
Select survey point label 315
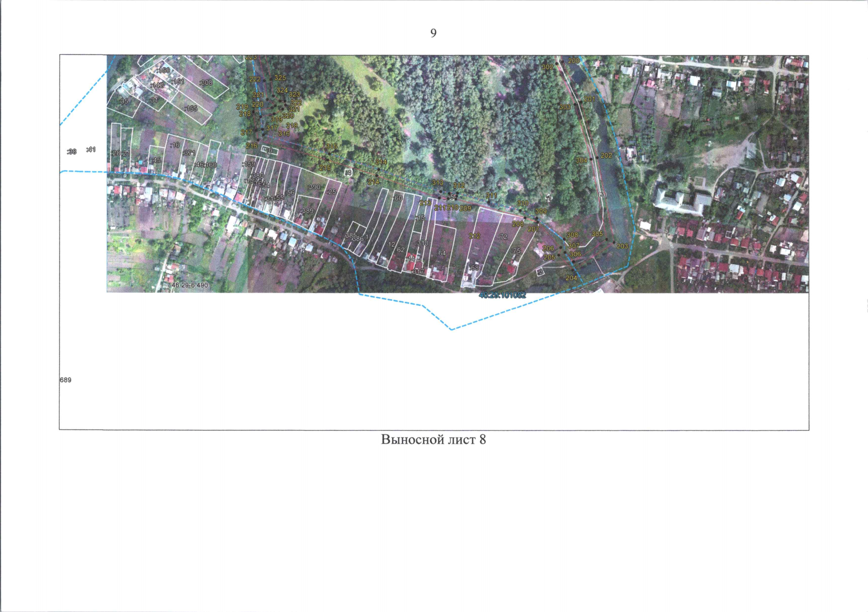331,147
